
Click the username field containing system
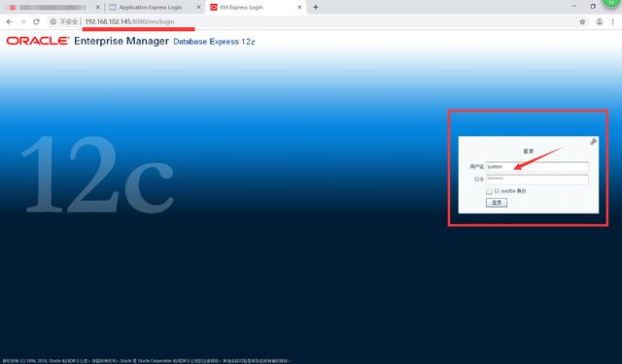(x=537, y=167)
